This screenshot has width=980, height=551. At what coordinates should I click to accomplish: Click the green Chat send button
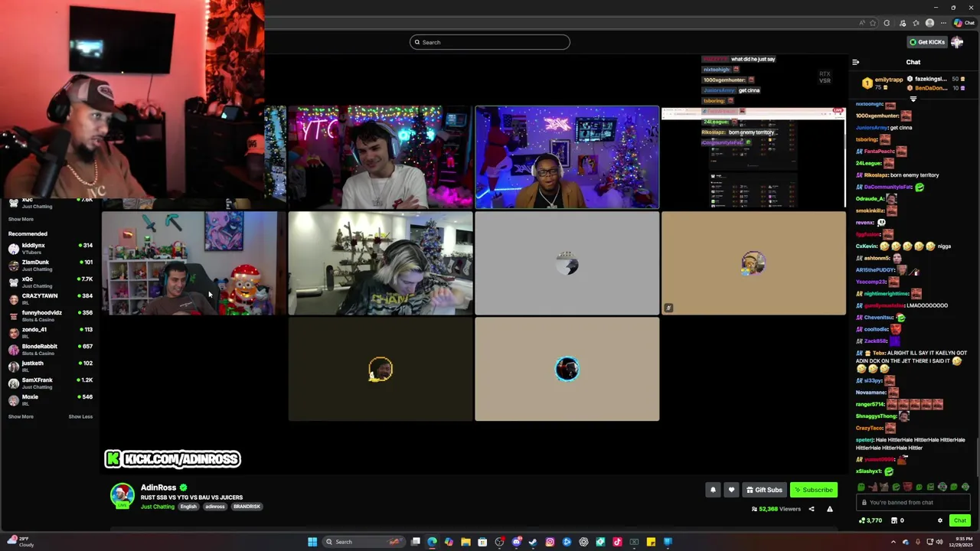click(x=959, y=520)
